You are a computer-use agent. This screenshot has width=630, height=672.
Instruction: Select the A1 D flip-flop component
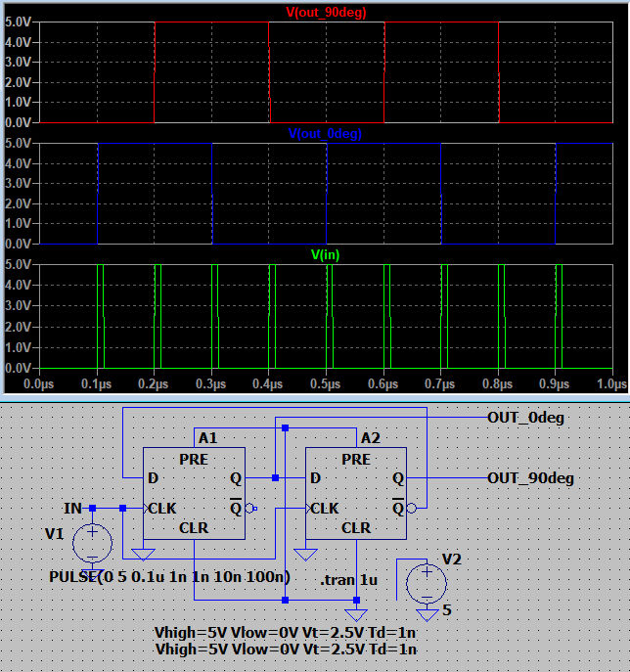[194, 493]
